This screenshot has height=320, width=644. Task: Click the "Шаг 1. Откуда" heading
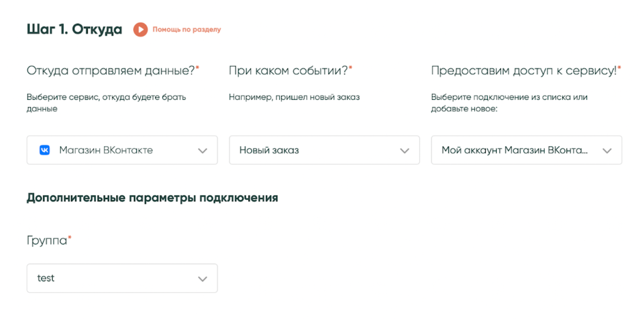(74, 29)
